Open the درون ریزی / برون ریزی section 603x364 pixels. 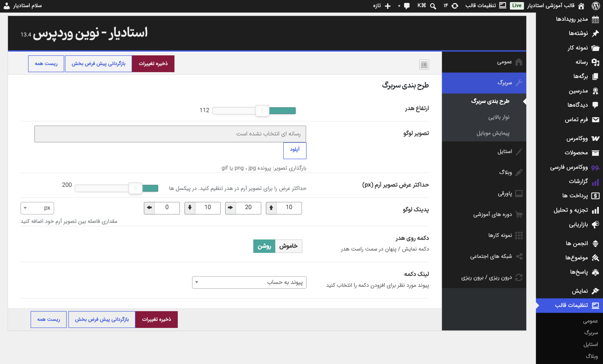[484, 278]
